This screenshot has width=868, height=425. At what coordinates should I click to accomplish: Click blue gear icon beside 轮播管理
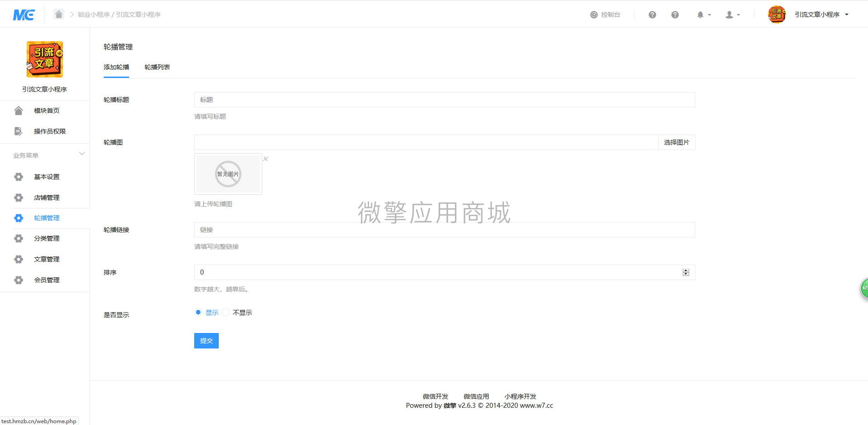click(19, 218)
